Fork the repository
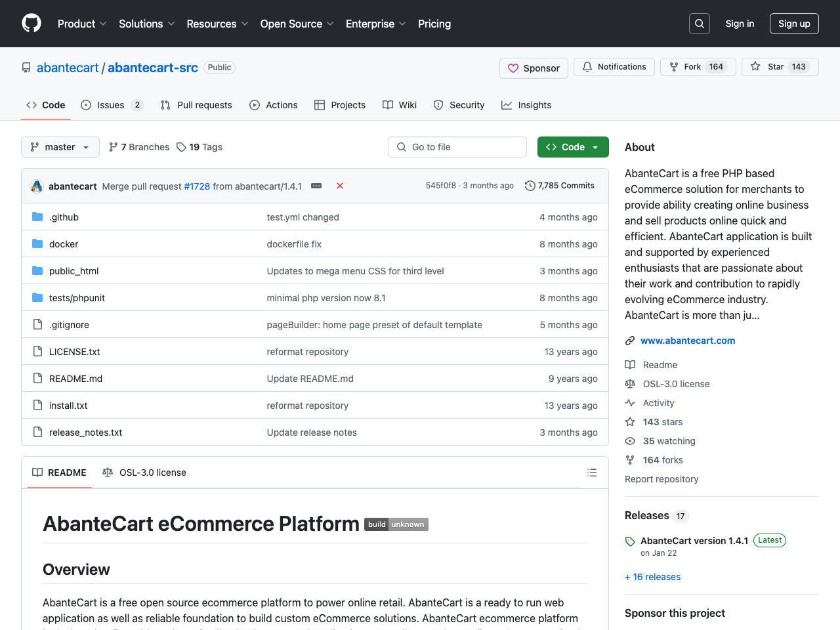The height and width of the screenshot is (630, 840). [697, 67]
